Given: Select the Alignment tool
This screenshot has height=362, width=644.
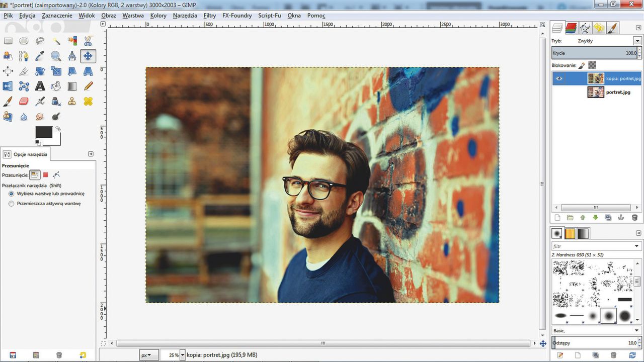Looking at the screenshot, I should tap(8, 71).
